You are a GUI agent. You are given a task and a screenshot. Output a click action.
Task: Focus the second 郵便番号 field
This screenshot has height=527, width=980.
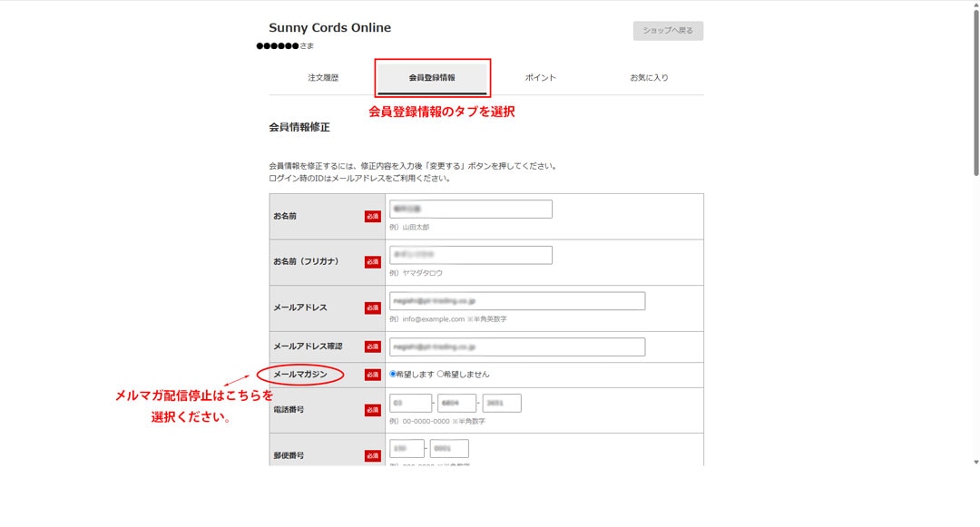coord(449,449)
